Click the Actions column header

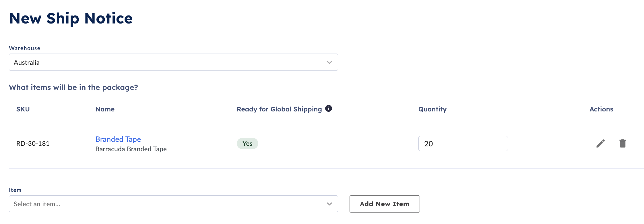(601, 109)
